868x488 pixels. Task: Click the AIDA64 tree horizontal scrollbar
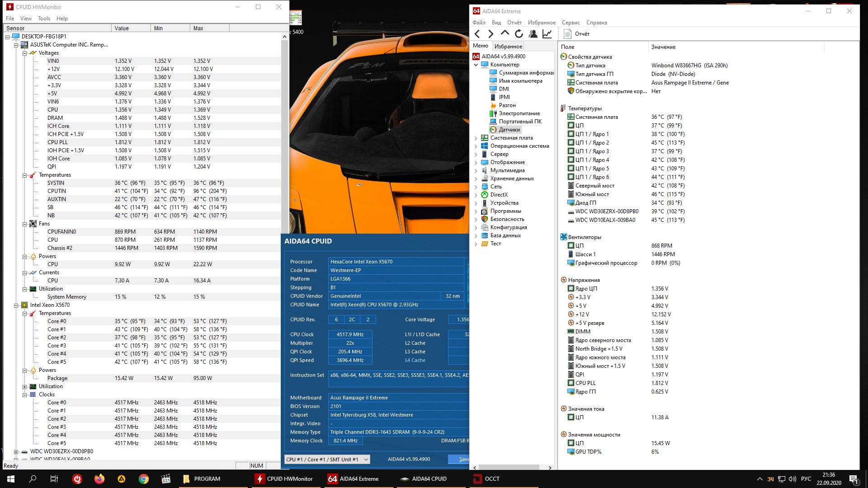[509, 468]
